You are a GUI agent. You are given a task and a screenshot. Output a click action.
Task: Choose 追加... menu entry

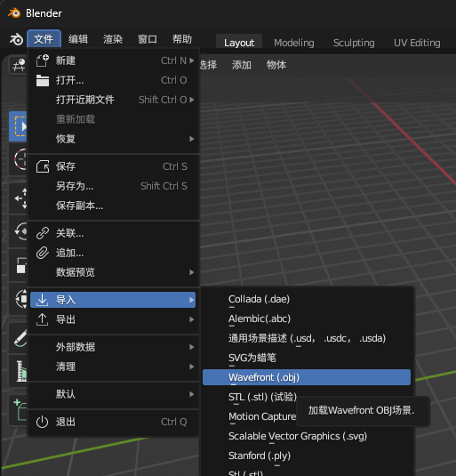[113, 253]
